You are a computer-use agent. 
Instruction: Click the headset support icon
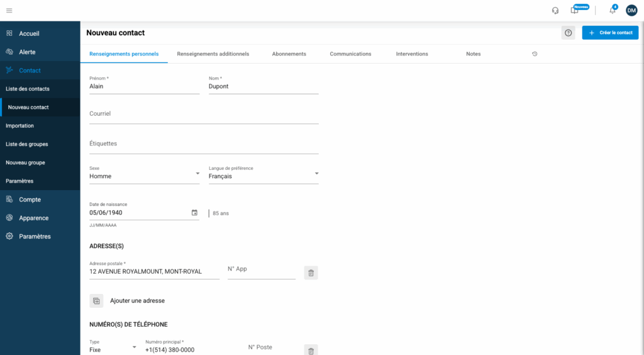[555, 10]
